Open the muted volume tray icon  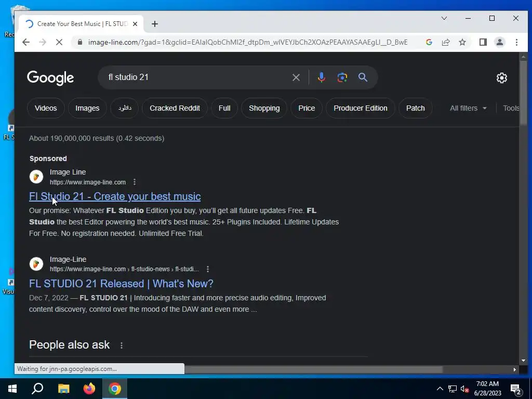click(x=465, y=389)
